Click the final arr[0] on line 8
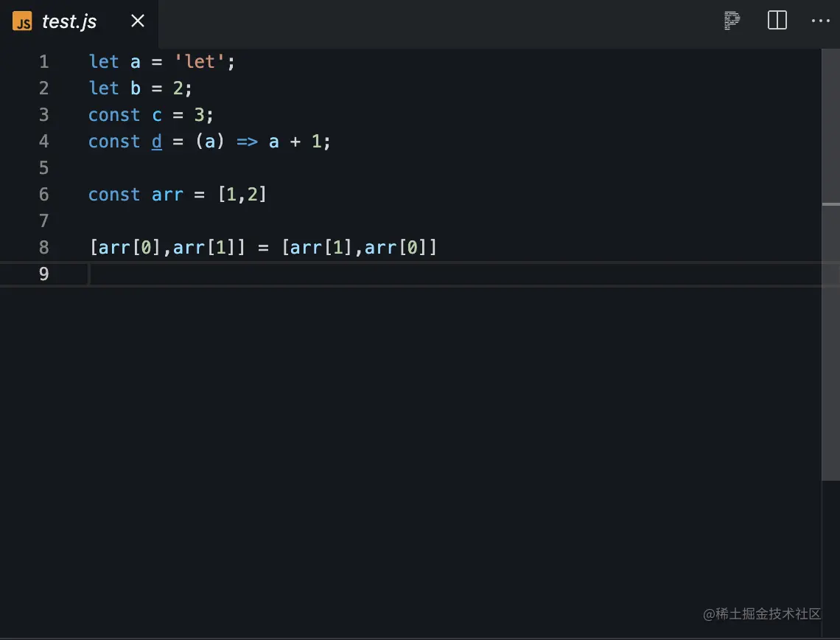This screenshot has width=840, height=640. coord(396,248)
